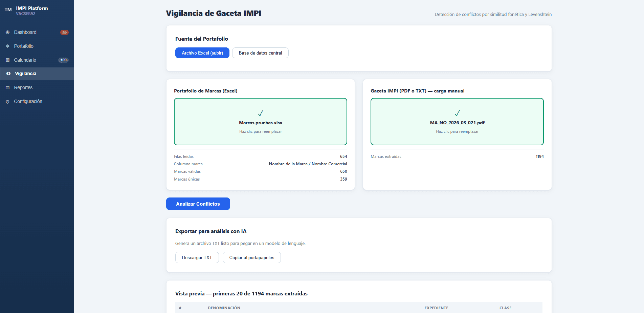Click the Calendario grid icon
Screen dimensions: 644x313
point(7,60)
